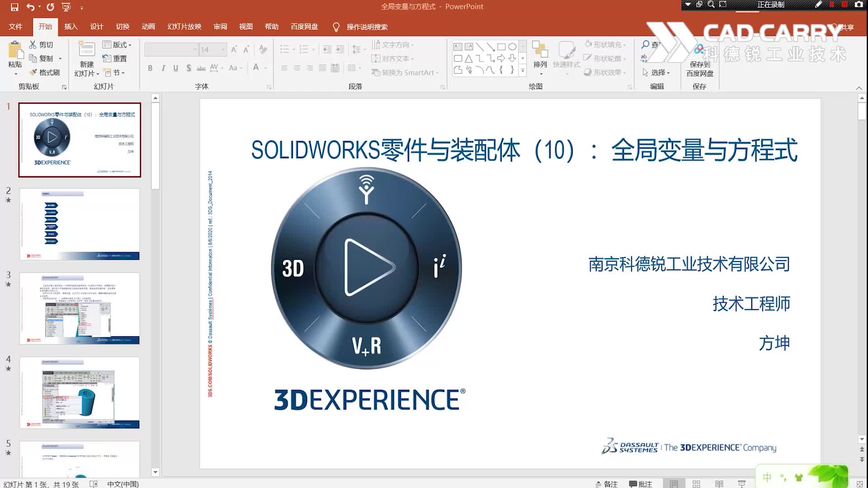The width and height of the screenshot is (868, 488).
Task: Click the Save icon in quick access toolbar
Action: (14, 7)
